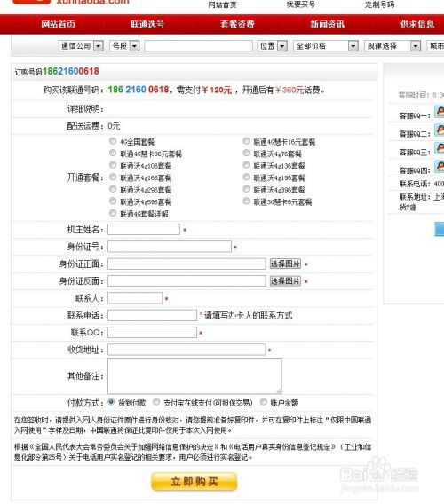Open the 城市 dropdown
This screenshot has width=444, height=504.
(x=436, y=46)
